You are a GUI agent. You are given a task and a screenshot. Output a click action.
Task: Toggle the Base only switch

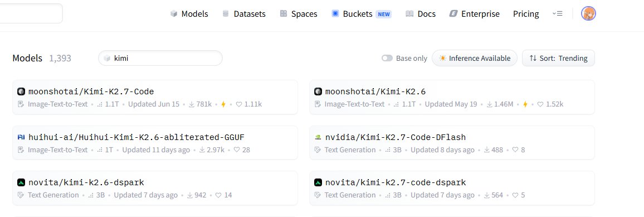point(387,59)
